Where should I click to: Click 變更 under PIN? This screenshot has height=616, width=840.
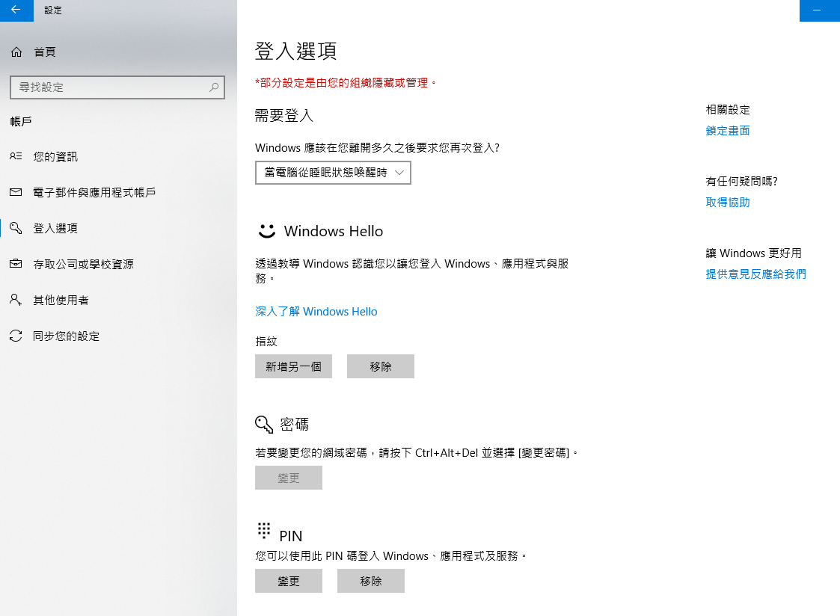289,581
